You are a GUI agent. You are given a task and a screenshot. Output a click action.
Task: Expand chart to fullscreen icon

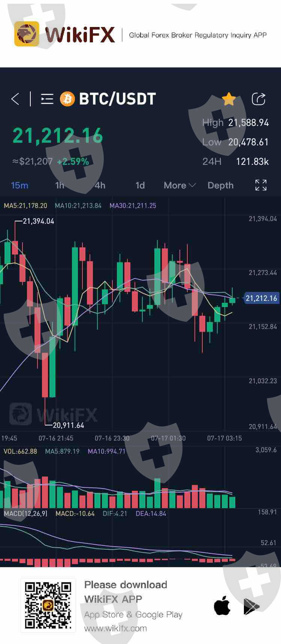pos(261,185)
